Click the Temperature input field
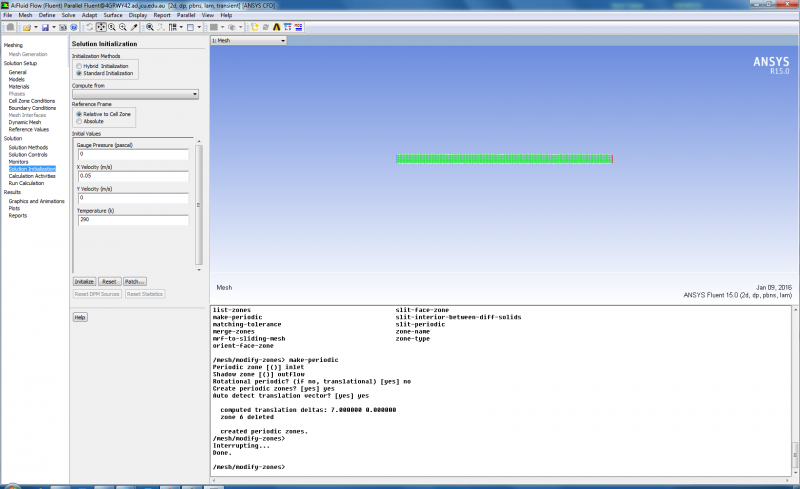The height and width of the screenshot is (489, 800). (x=133, y=220)
